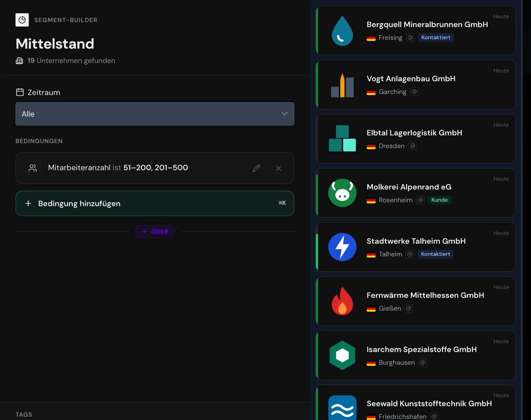
Task: Remove the Mitarbeiteranzahl condition
Action: pyautogui.click(x=278, y=168)
